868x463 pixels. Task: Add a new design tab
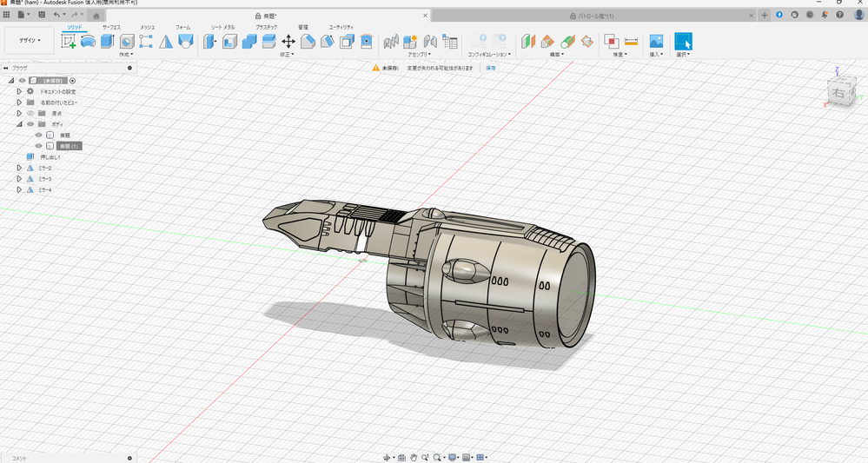click(765, 16)
